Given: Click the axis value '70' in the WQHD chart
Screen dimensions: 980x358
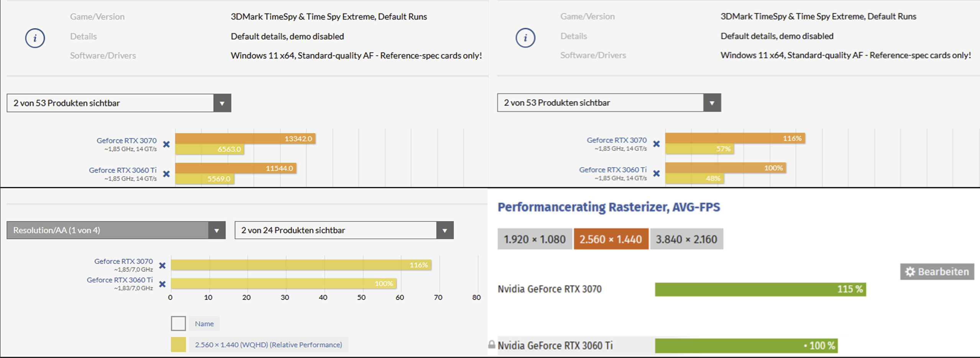Looking at the screenshot, I should pyautogui.click(x=438, y=298).
